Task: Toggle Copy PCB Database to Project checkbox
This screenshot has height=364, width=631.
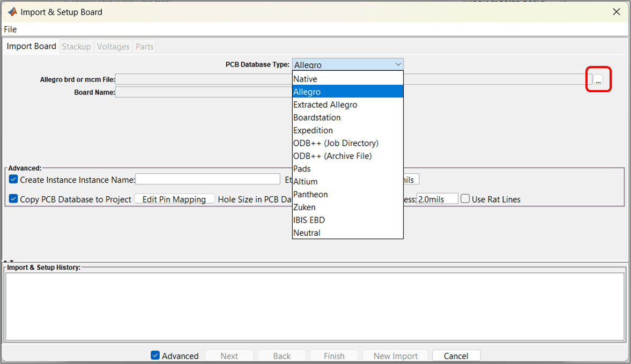Action: click(x=13, y=199)
